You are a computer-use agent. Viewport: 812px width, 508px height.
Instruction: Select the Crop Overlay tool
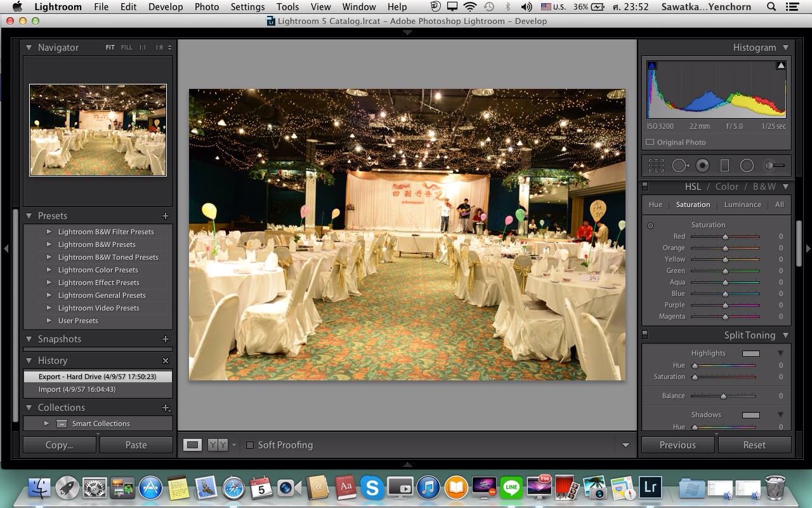point(656,166)
